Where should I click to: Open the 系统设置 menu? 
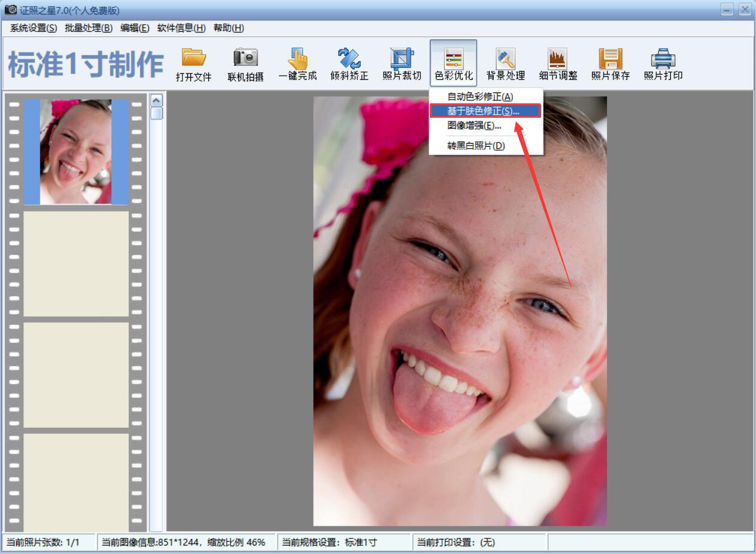(x=33, y=28)
